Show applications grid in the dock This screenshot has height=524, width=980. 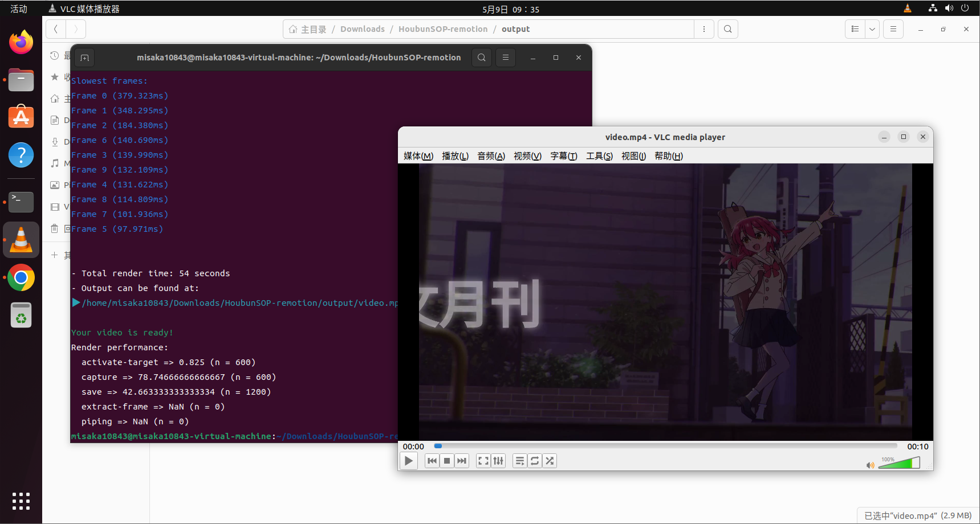point(21,501)
